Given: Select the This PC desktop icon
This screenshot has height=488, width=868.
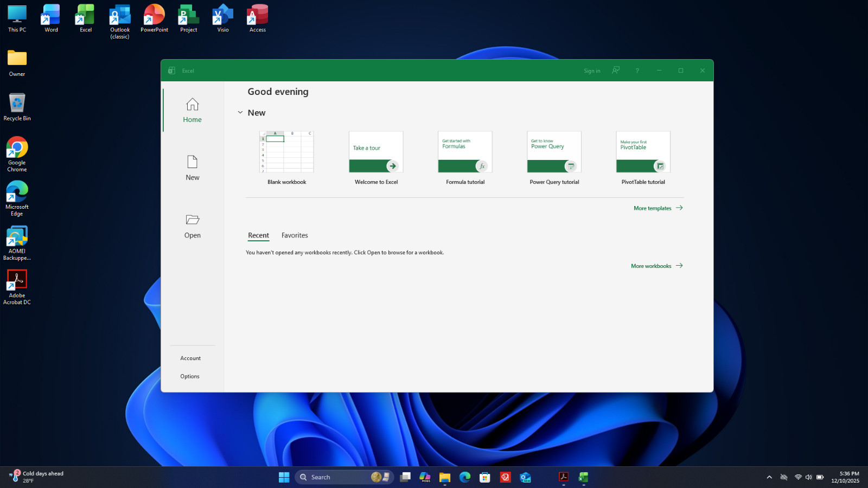Looking at the screenshot, I should tap(17, 19).
